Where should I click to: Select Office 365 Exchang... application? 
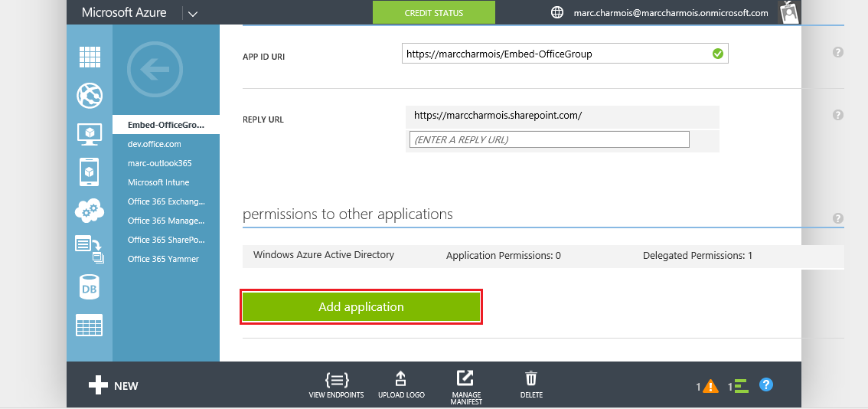[x=166, y=201]
